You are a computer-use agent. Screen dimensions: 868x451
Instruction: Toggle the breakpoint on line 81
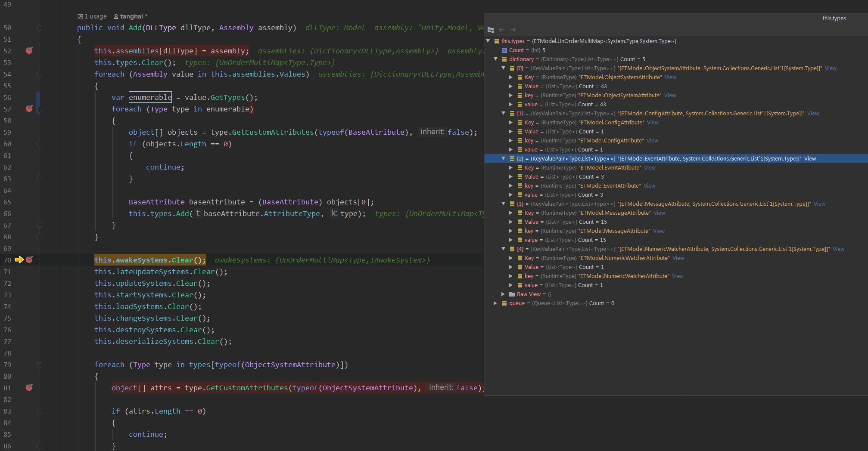29,388
